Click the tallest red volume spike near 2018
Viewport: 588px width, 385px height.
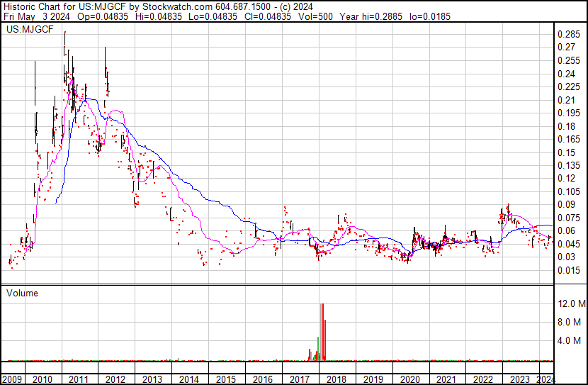[x=322, y=332]
